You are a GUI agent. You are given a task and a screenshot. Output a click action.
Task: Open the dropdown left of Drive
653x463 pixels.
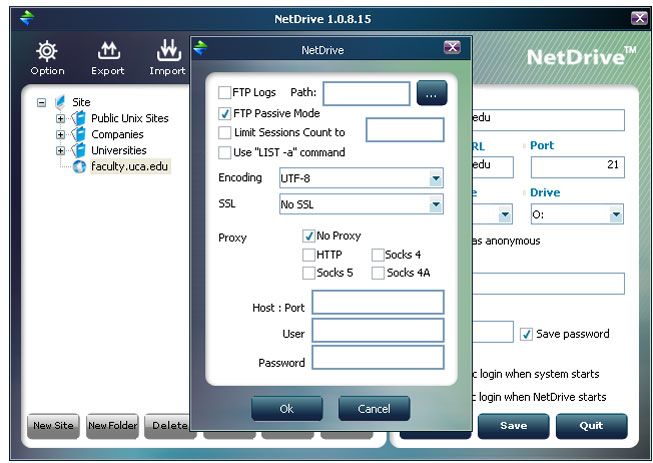click(505, 215)
